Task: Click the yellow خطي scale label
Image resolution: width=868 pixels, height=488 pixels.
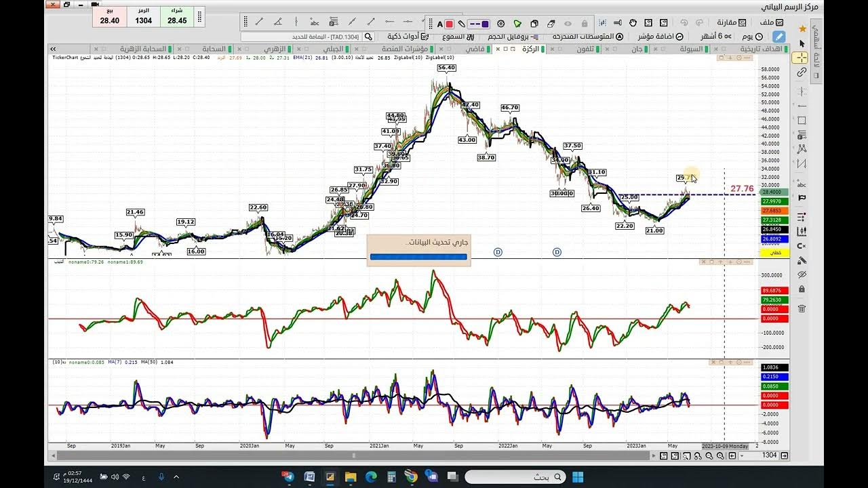Action: 776,252
